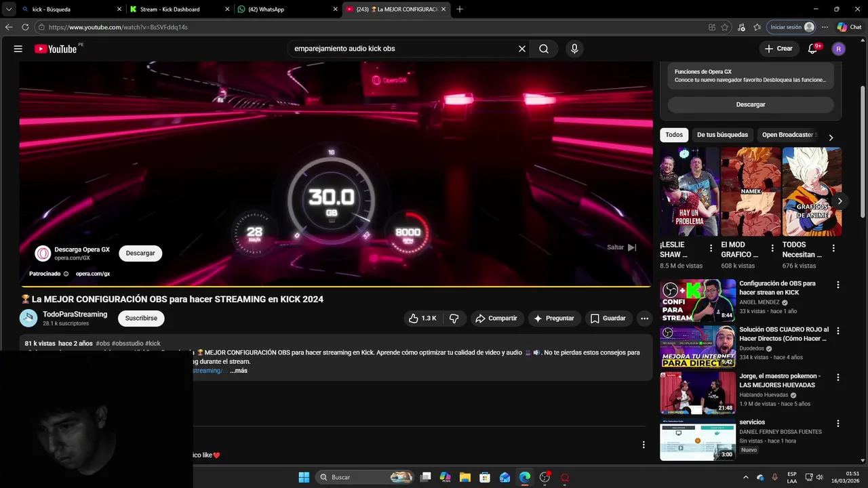Viewport: 868px width, 488px height.
Task: Dislike the video with thumbs down
Action: 454,319
